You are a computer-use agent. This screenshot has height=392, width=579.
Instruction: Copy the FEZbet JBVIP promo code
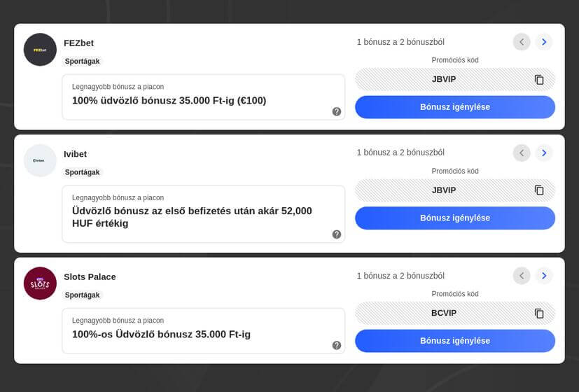point(539,80)
